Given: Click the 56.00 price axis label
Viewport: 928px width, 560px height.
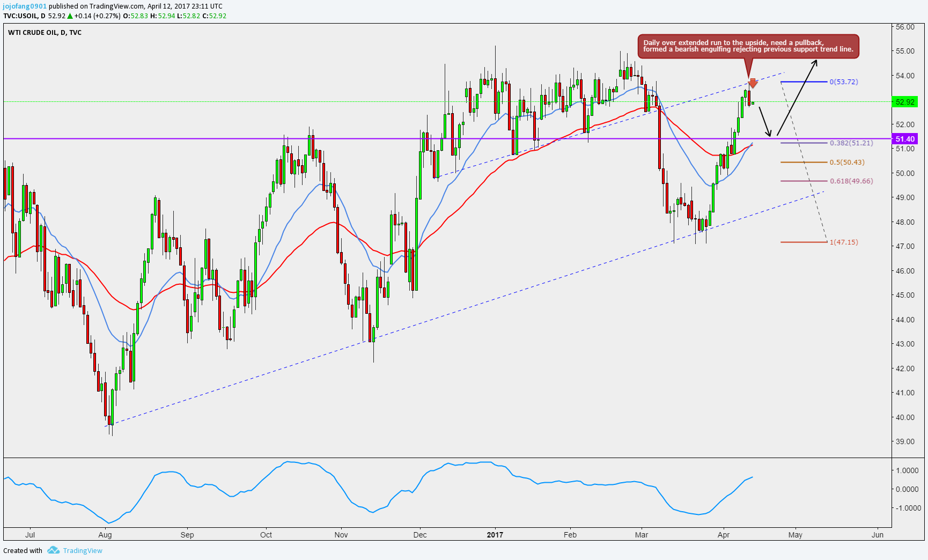Looking at the screenshot, I should [905, 27].
